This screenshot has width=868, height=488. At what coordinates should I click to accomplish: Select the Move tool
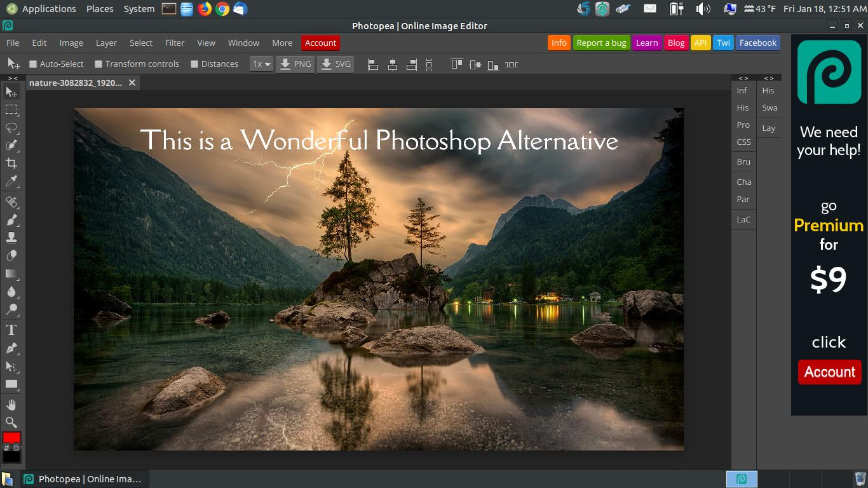point(11,91)
